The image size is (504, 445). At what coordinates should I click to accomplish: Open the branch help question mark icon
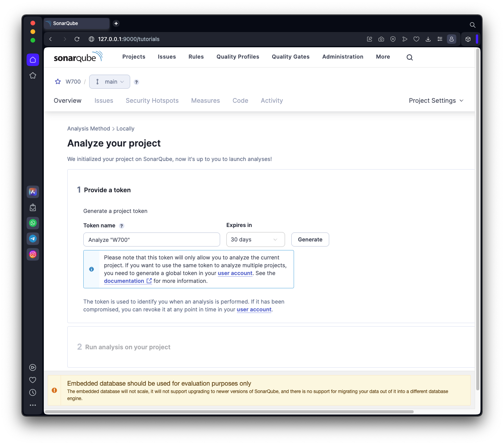tap(136, 82)
